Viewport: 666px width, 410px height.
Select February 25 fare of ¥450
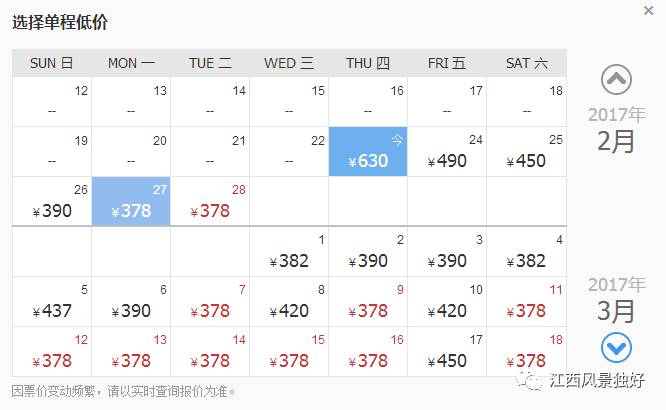tap(526, 152)
